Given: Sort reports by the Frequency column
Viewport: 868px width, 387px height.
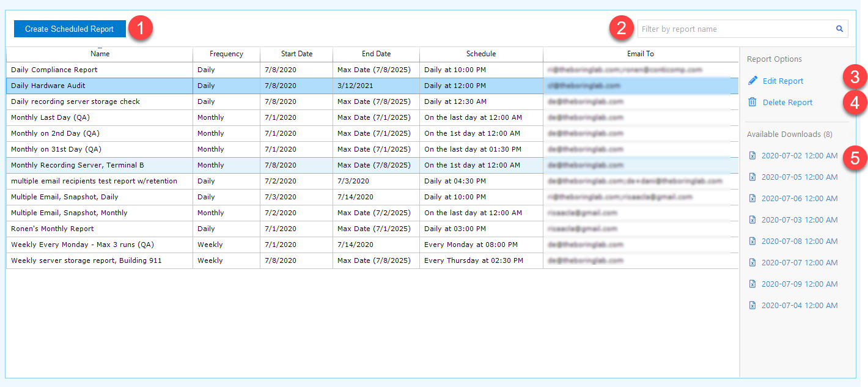Looking at the screenshot, I should coord(226,54).
